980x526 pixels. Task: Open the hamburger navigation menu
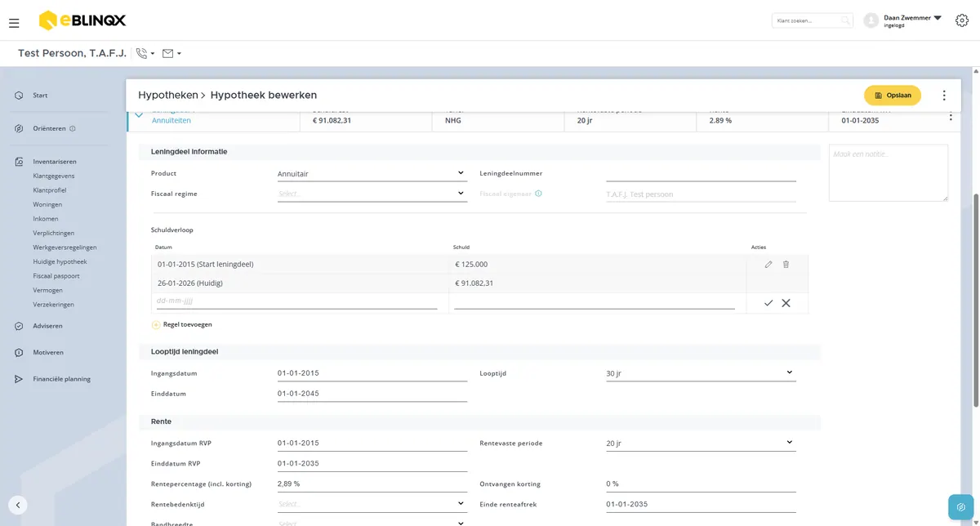click(x=14, y=23)
